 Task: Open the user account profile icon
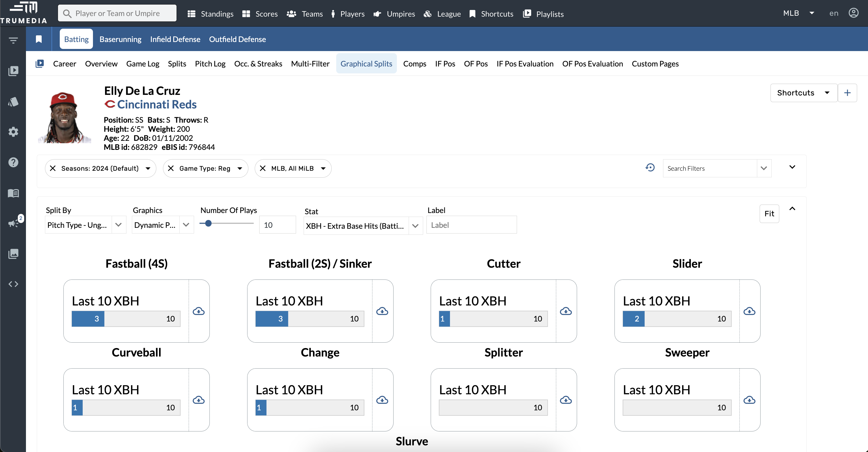coord(853,13)
